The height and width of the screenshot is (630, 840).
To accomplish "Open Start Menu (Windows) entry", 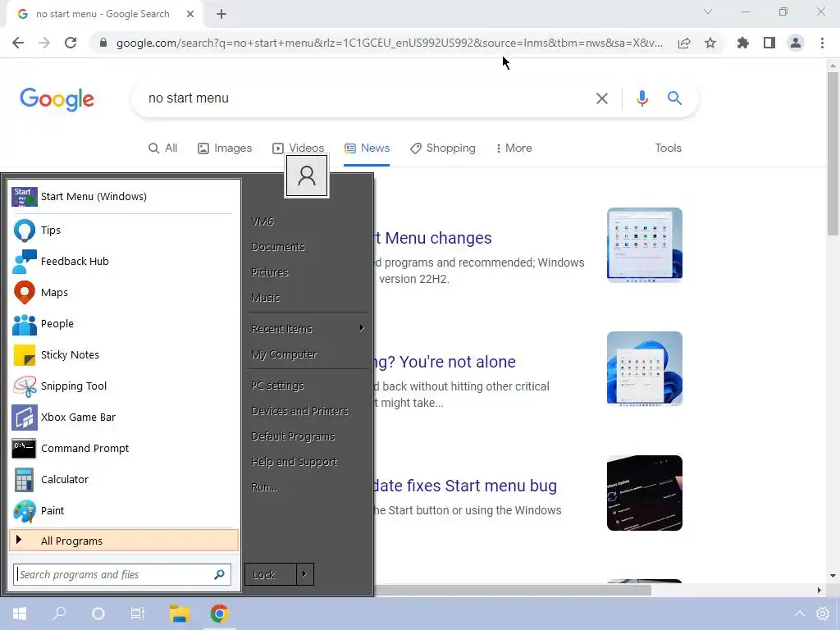I will click(124, 197).
